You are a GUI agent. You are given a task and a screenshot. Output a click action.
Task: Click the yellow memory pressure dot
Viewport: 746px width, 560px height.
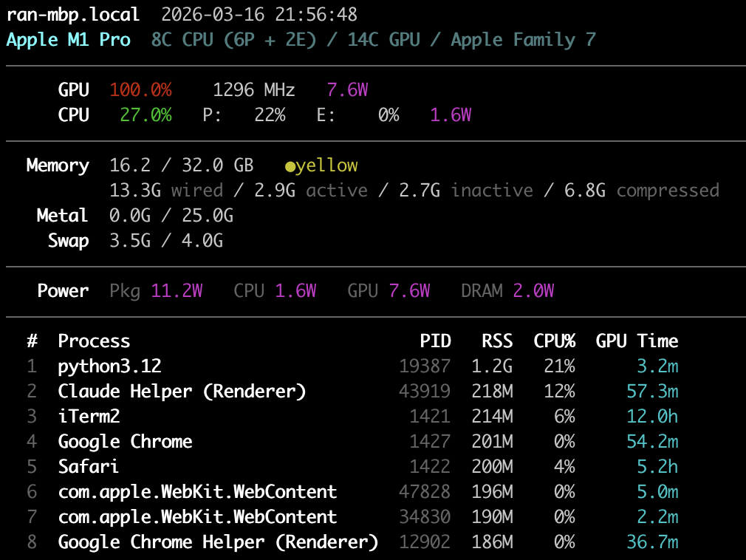(290, 166)
